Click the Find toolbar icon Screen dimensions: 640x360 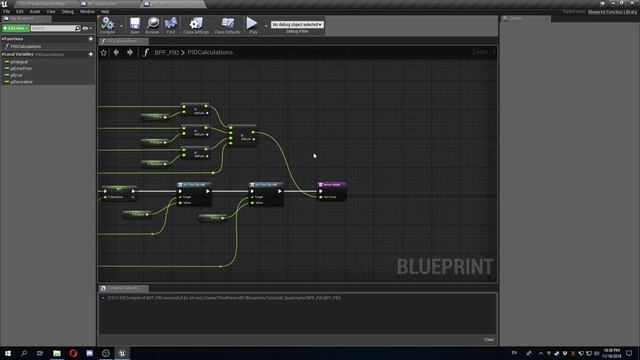pos(171,24)
